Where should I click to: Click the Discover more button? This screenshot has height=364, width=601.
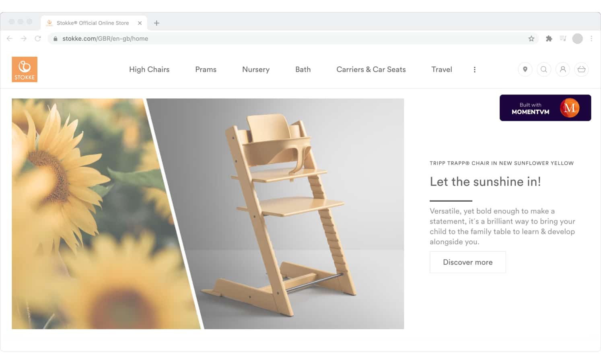click(x=467, y=262)
